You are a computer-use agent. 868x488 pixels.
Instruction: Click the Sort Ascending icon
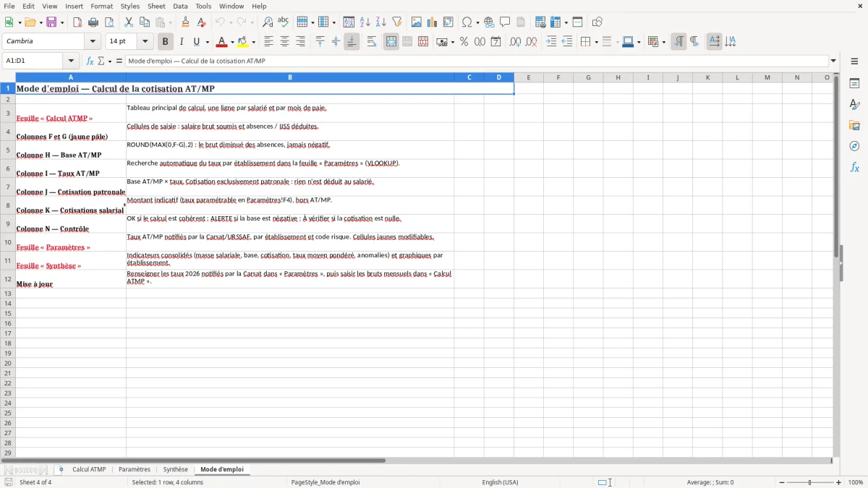coord(365,22)
